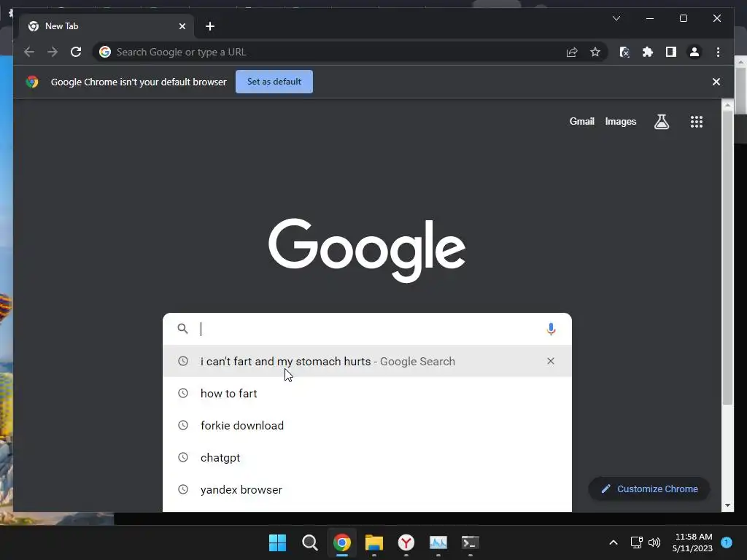This screenshot has width=747, height=560.
Task: Open the terminal app in taskbar
Action: point(471,542)
